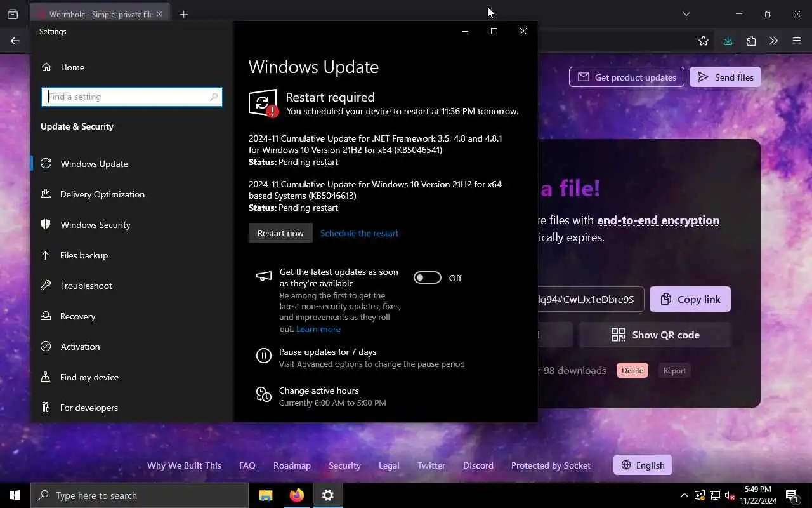
Task: Open Protected by Socket link
Action: click(x=551, y=465)
